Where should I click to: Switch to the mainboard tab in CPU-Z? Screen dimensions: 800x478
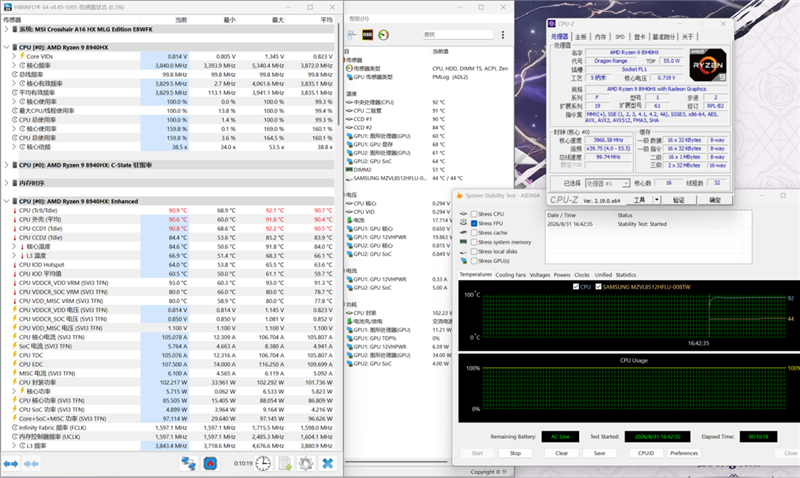pos(581,37)
